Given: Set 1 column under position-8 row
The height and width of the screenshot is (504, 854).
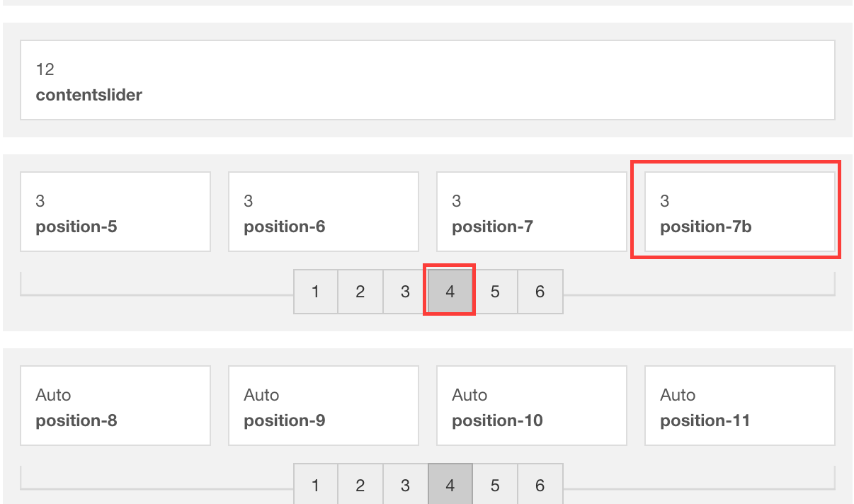Looking at the screenshot, I should point(315,485).
